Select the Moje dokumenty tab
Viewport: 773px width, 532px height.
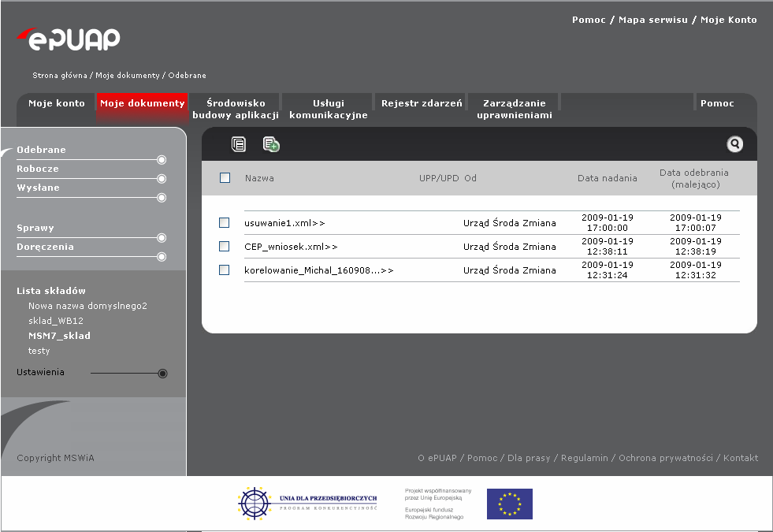pos(142,103)
